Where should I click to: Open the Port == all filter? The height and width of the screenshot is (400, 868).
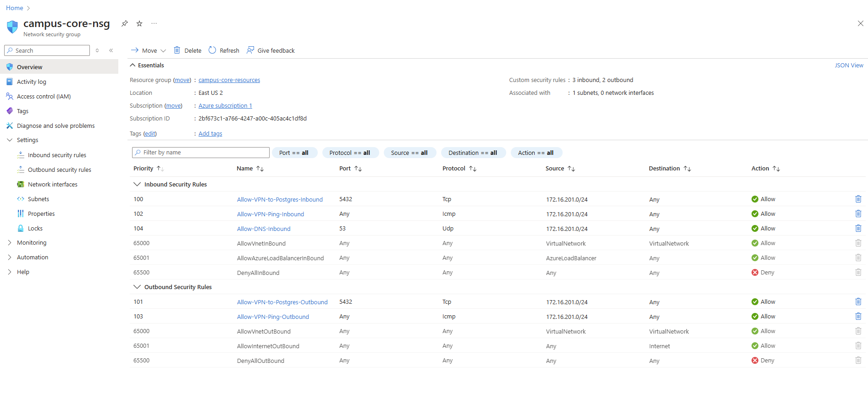[x=294, y=153]
